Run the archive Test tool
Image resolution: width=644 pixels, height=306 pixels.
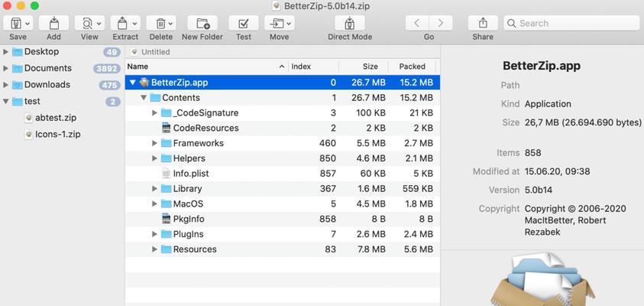pos(244,24)
